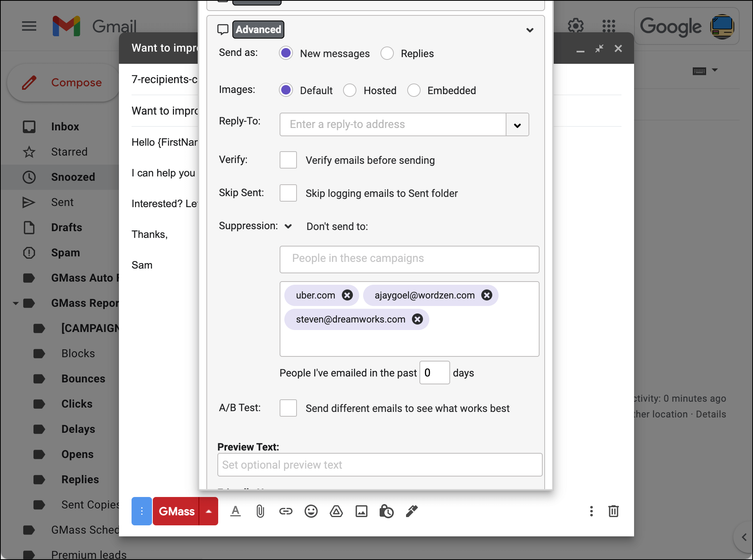Open the input tools dropdown arrow
The height and width of the screenshot is (560, 753).
(x=715, y=70)
